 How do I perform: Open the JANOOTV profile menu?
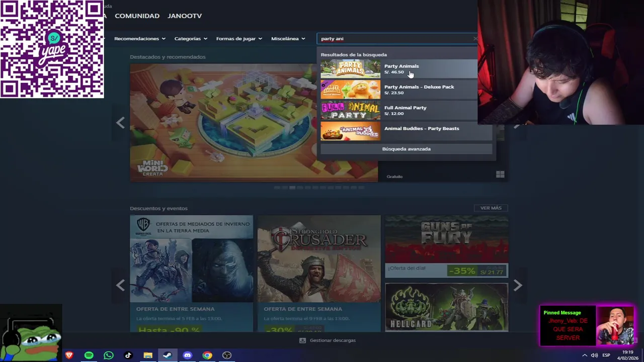tap(185, 16)
